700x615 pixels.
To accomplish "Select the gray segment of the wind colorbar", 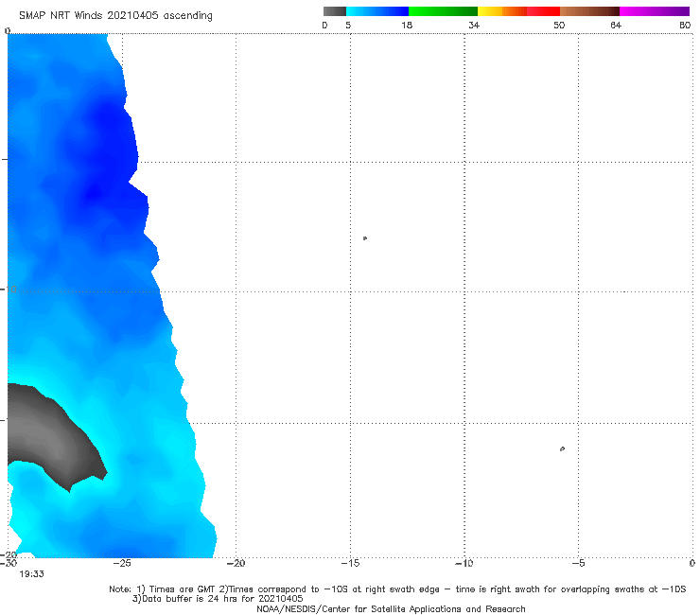I will 335,11.
